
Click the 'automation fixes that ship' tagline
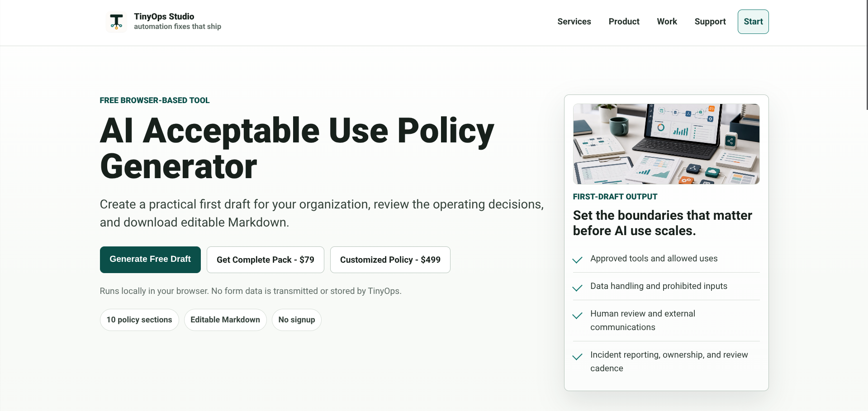[x=177, y=27]
